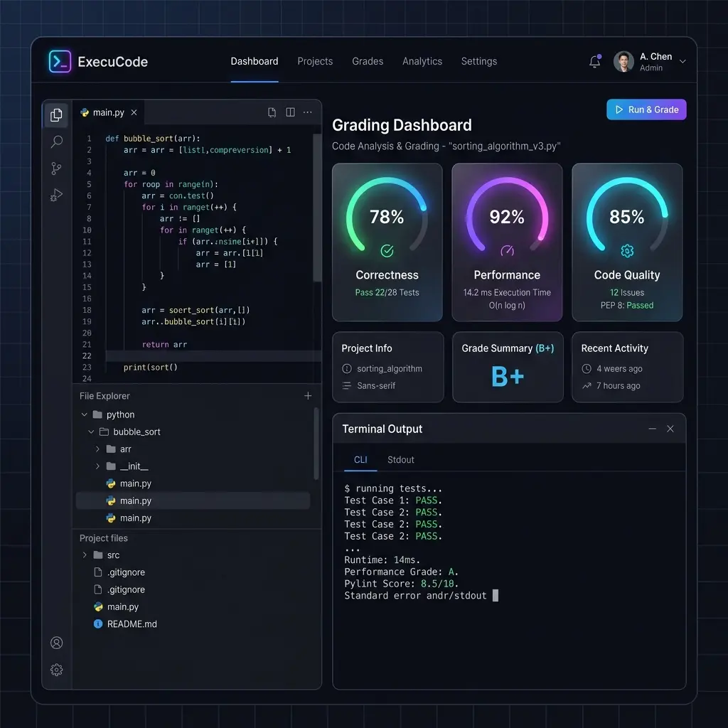Open the Settings nav tab

478,61
